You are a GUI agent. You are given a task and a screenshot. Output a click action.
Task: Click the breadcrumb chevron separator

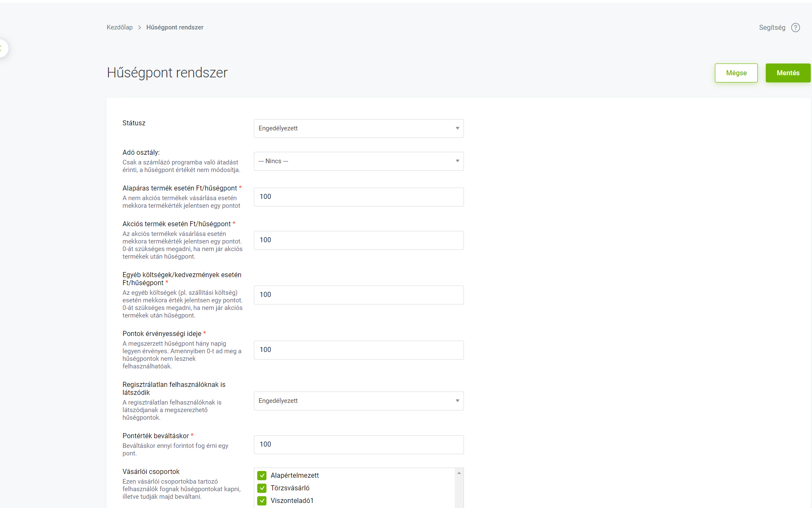(x=140, y=27)
